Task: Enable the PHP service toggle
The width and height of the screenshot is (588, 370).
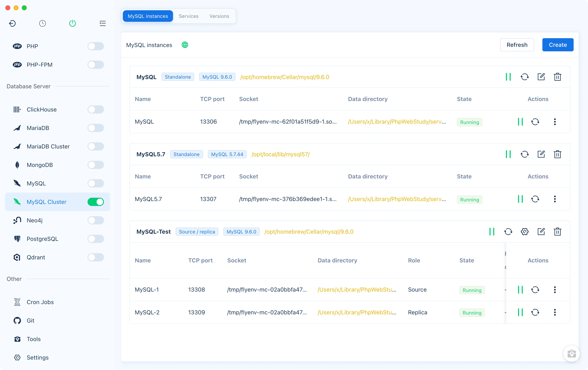Action: [96, 46]
